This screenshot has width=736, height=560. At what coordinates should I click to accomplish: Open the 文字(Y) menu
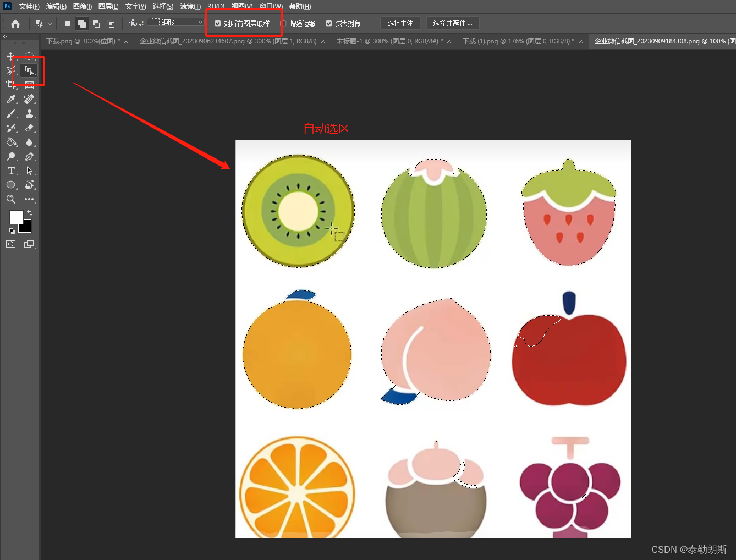(x=135, y=7)
